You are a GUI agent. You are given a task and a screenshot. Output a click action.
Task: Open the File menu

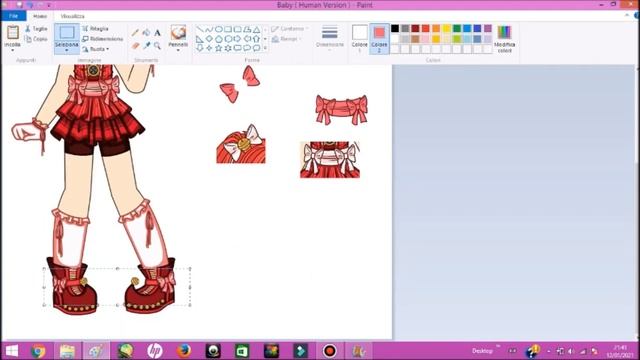(x=13, y=16)
